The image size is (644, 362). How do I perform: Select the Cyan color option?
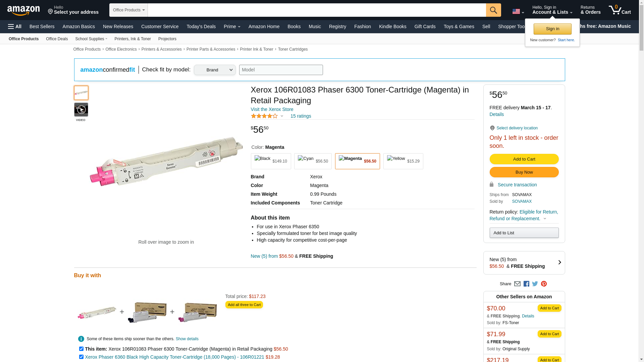pos(313,161)
